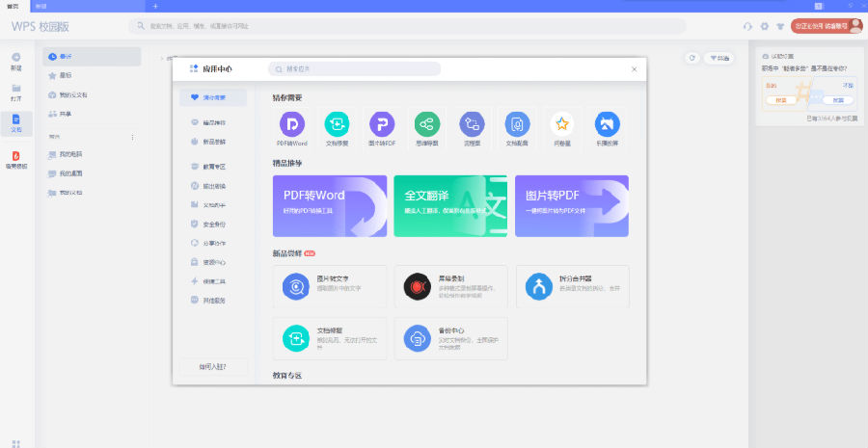
Task: Open the 图片转PDF banner on the right
Action: pos(572,206)
